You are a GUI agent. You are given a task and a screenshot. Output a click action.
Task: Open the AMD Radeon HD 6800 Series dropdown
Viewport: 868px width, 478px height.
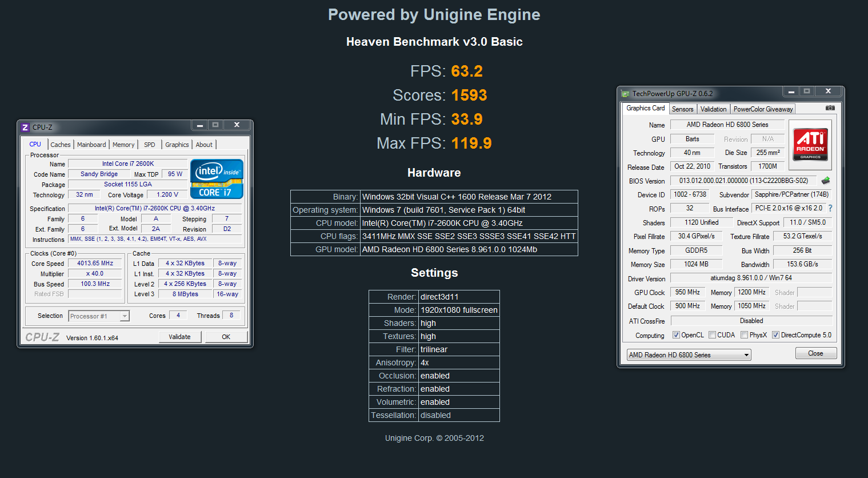tap(689, 355)
